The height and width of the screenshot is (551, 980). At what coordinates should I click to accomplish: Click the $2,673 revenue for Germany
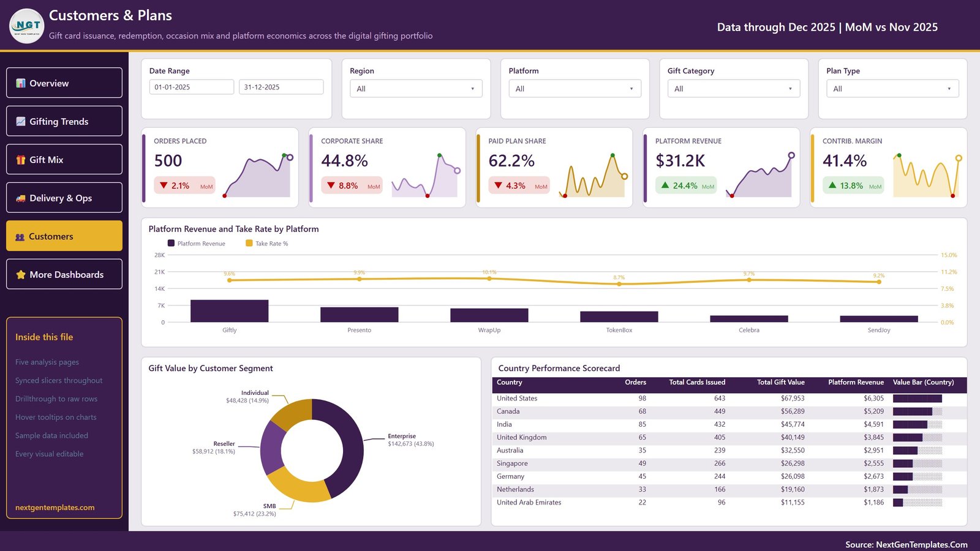pyautogui.click(x=874, y=476)
